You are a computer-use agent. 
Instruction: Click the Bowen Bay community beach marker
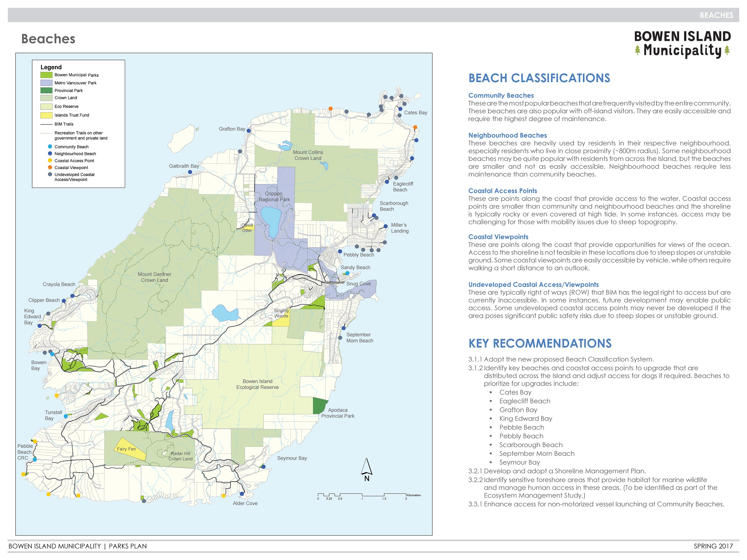(x=52, y=354)
